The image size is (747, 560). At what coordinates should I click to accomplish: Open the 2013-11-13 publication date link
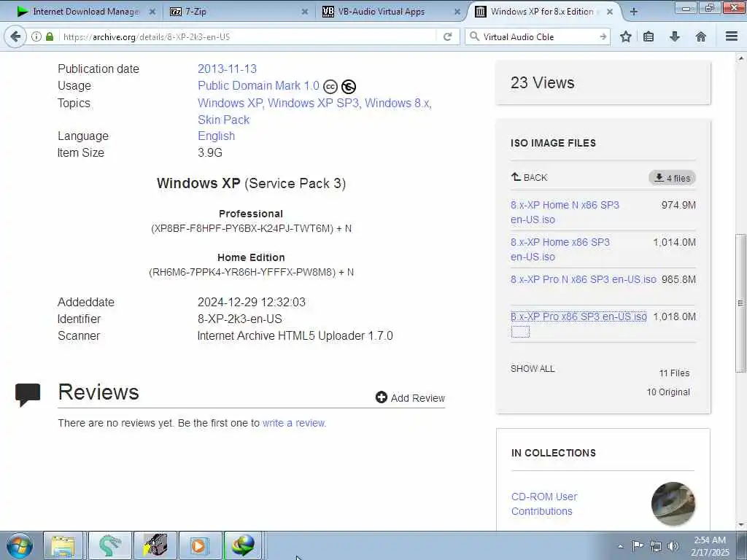point(228,69)
